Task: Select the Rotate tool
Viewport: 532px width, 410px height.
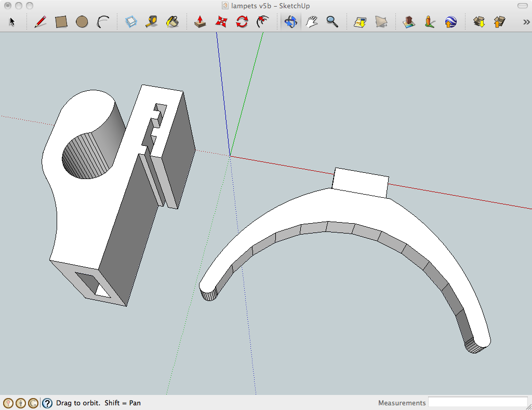Action: (x=242, y=22)
